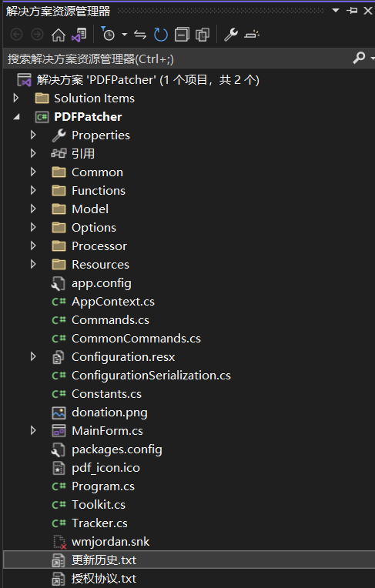Click the Options folder icon
Screen dimensions: 375x588
pyautogui.click(x=59, y=227)
